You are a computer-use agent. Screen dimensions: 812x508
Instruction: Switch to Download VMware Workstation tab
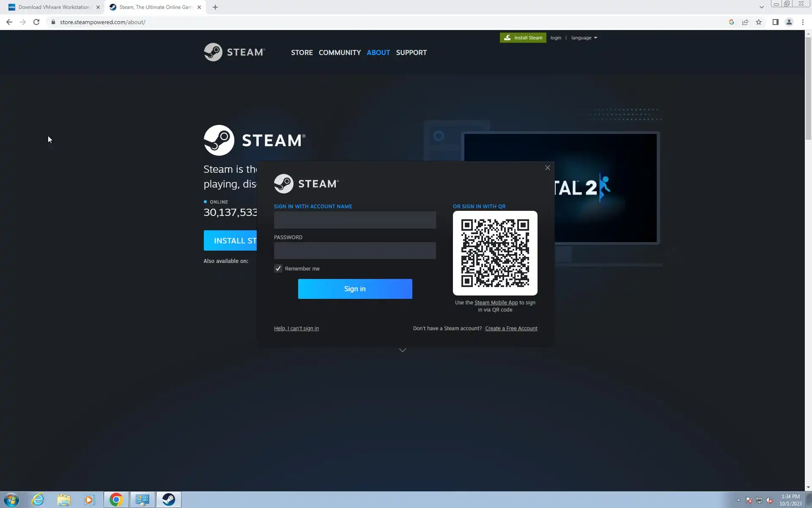pos(54,7)
